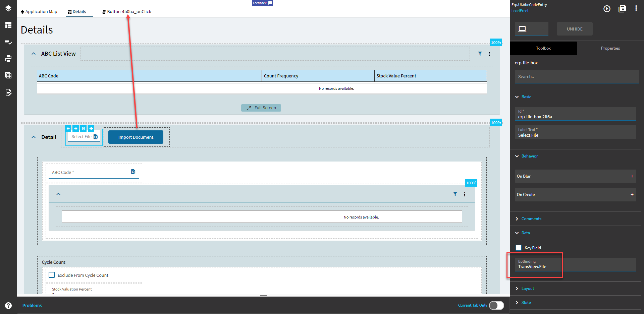Click the LoadExcel link
Viewport: 644px width, 314px height.
tap(520, 11)
